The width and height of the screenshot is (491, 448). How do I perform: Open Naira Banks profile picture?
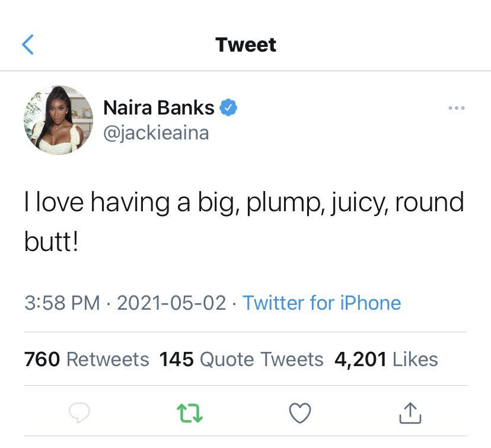pyautogui.click(x=59, y=120)
